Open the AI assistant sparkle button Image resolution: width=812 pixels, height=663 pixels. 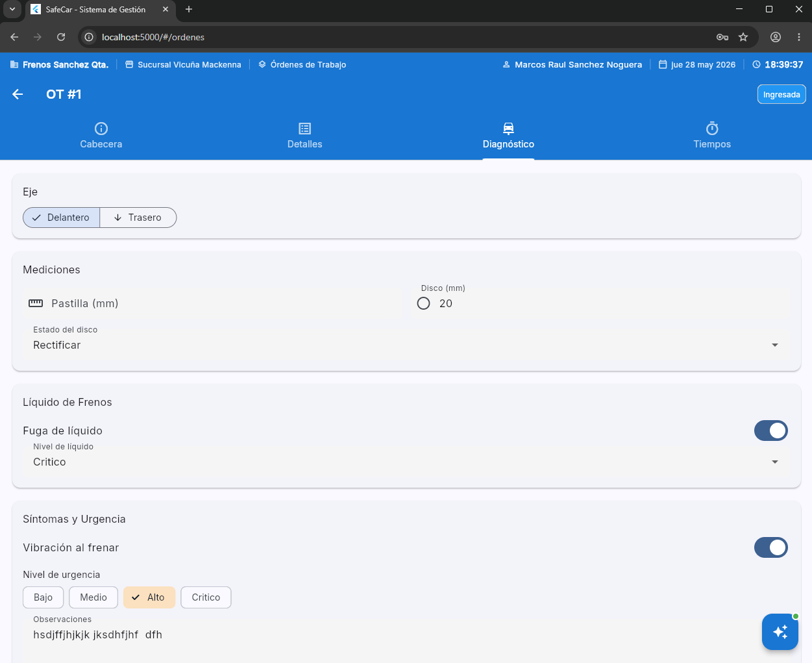780,631
